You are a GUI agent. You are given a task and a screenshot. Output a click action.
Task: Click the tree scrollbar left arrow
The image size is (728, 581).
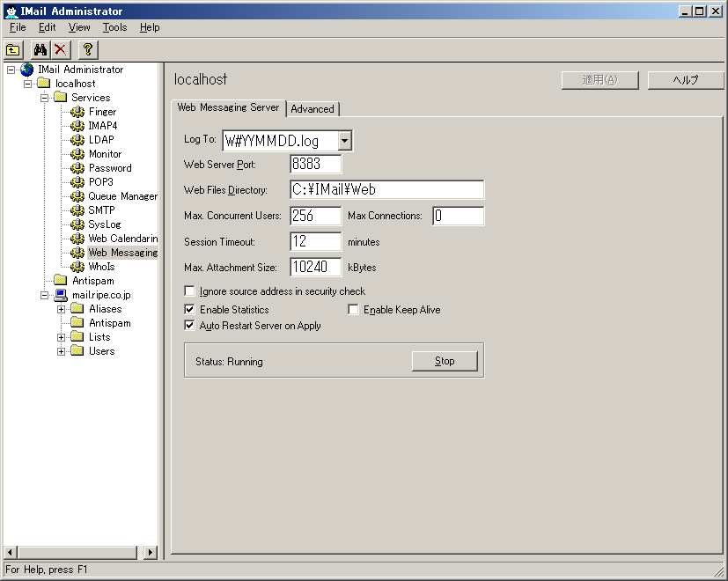pyautogui.click(x=11, y=552)
